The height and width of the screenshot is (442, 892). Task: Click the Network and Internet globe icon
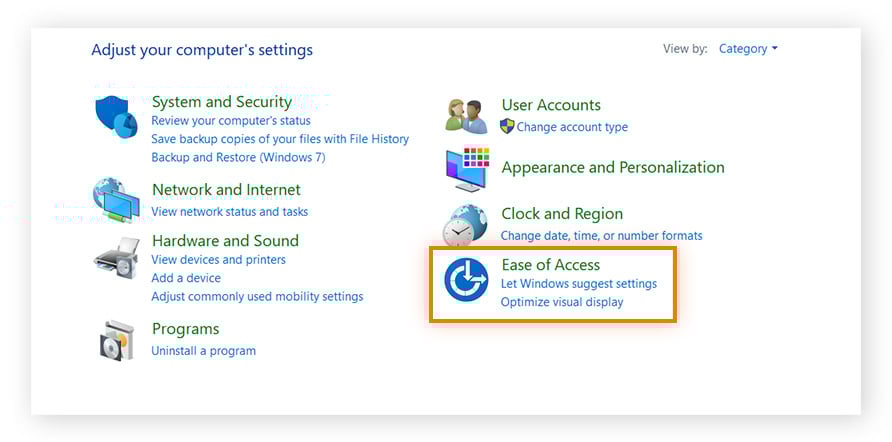click(116, 200)
